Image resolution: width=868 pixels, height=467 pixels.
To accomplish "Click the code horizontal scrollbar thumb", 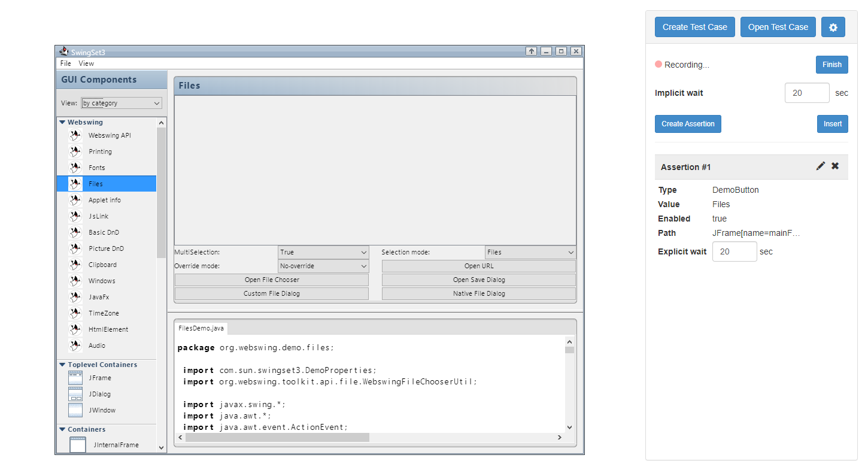I will click(277, 437).
